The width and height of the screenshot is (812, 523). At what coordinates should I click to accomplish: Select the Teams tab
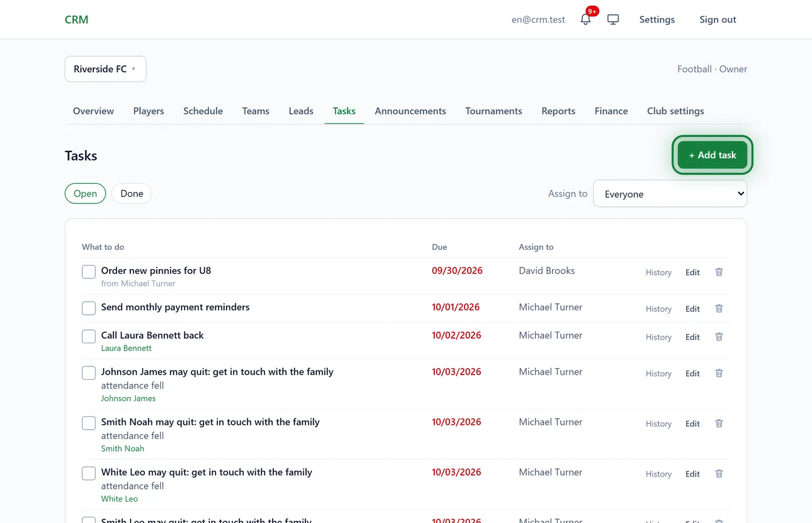[256, 111]
